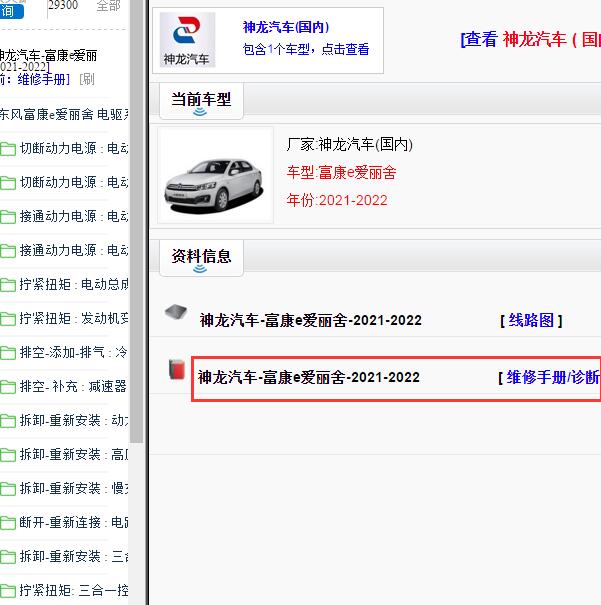This screenshot has width=601, height=605.
Task: Click the gray chip icon beside 线路图 row
Action: (x=176, y=312)
